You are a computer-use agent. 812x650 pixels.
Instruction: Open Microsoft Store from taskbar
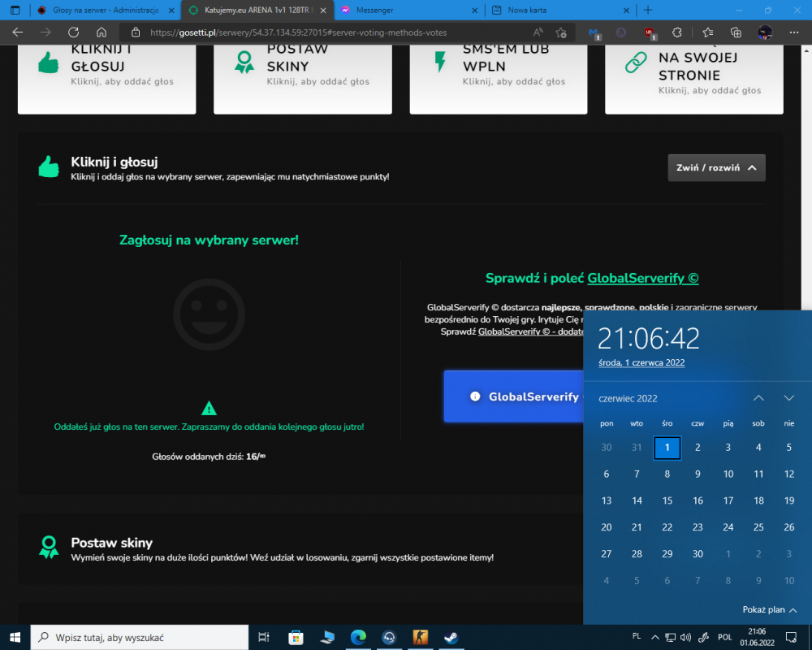[296, 637]
